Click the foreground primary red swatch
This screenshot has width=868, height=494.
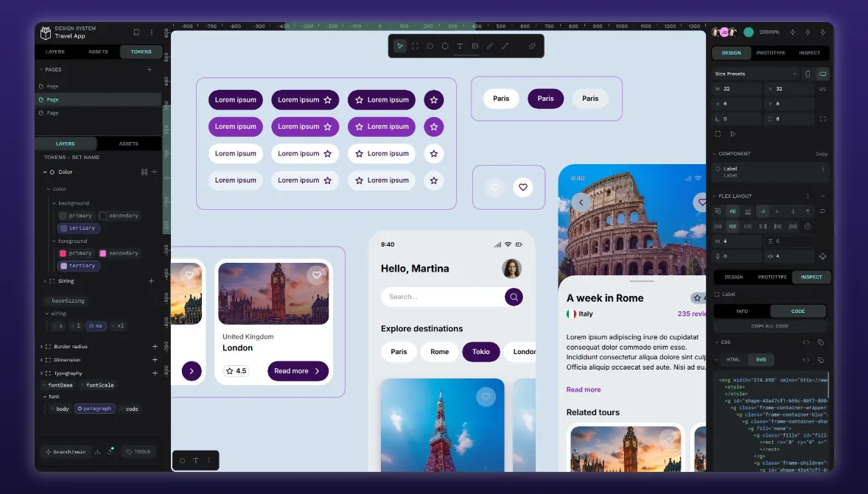(63, 253)
